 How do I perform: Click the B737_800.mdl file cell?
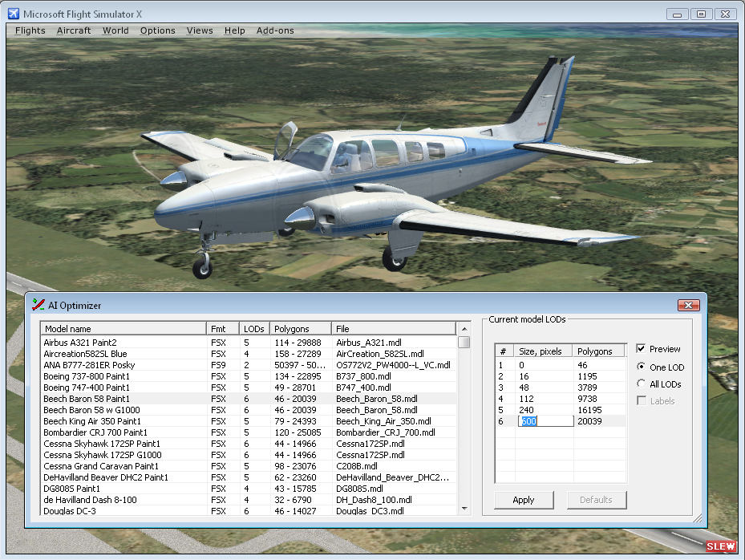pos(363,376)
